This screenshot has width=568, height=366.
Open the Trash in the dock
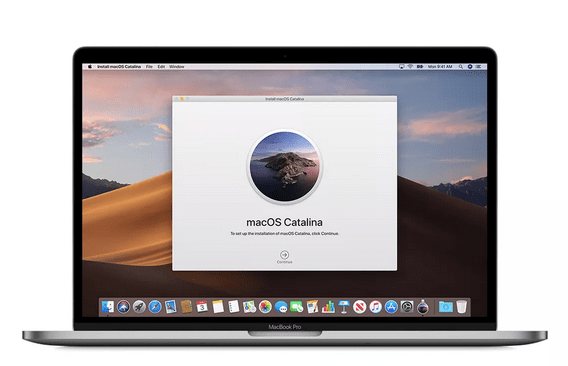coord(462,307)
